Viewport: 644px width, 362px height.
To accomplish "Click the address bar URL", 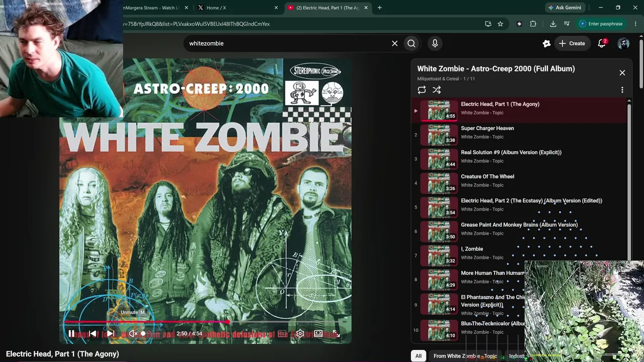I will pyautogui.click(x=196, y=24).
